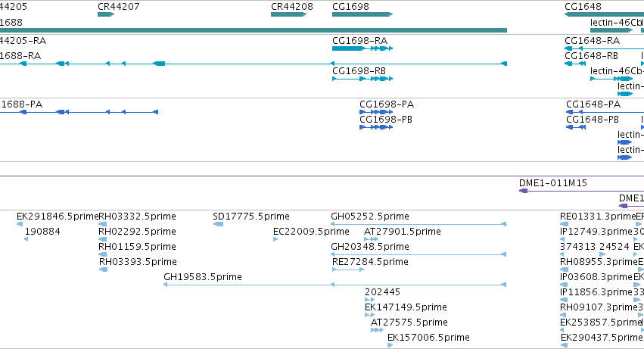Click the CG1648-RB transcript glyph
The width and height of the screenshot is (644, 349).
pos(575,64)
